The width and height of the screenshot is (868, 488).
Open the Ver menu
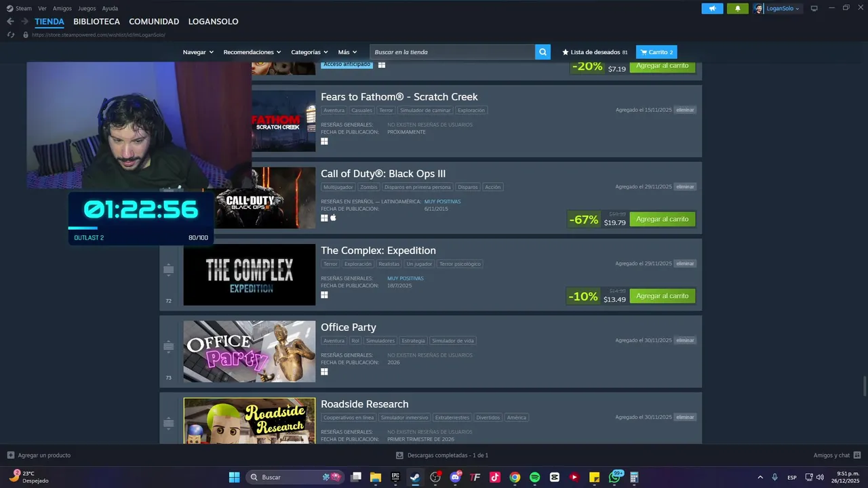coord(42,8)
